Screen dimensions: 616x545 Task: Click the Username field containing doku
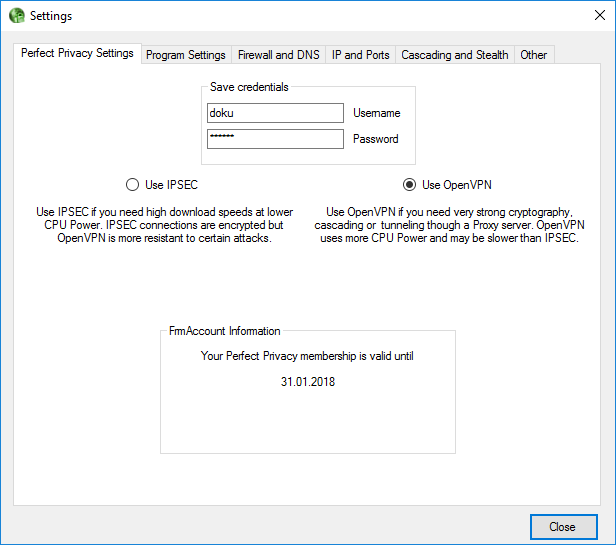[x=275, y=113]
